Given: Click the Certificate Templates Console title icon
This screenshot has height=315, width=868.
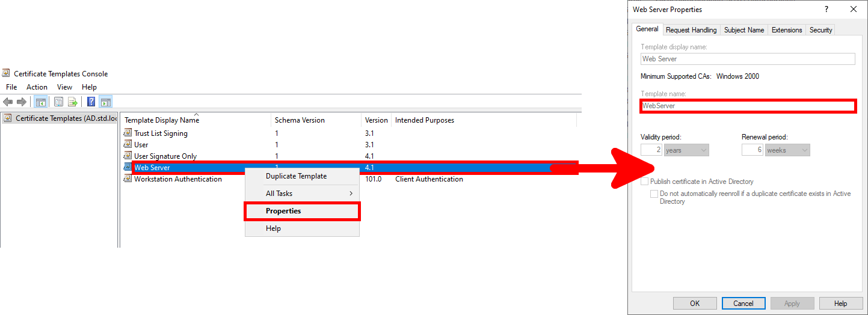Looking at the screenshot, I should point(6,73).
